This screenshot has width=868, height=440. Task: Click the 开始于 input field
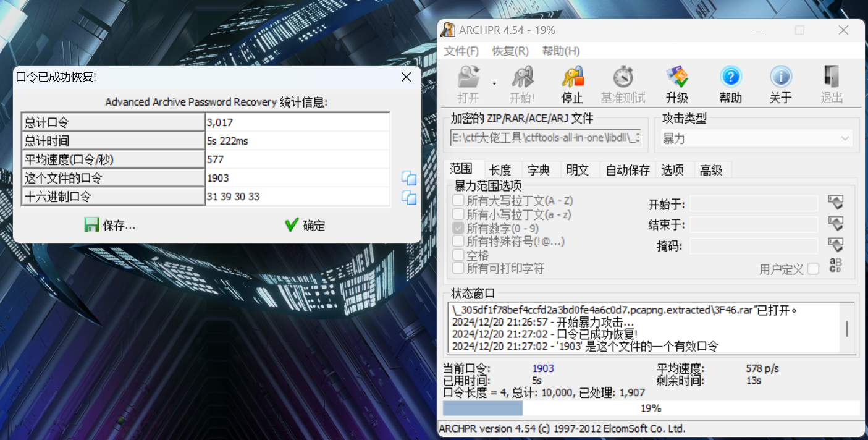pos(754,203)
